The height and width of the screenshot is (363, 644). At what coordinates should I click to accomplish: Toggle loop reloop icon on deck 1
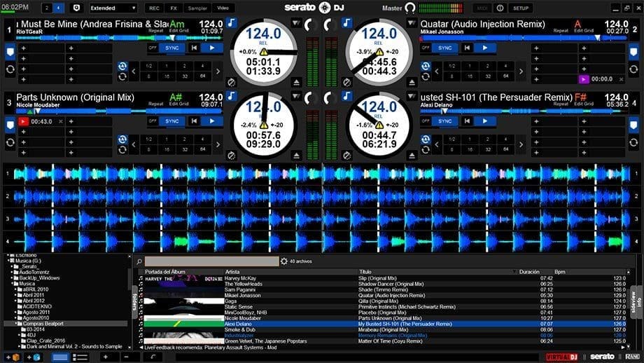122,76
